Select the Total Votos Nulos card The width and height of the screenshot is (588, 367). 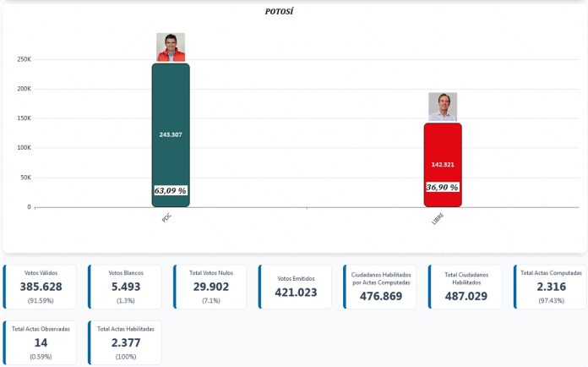[x=210, y=287]
